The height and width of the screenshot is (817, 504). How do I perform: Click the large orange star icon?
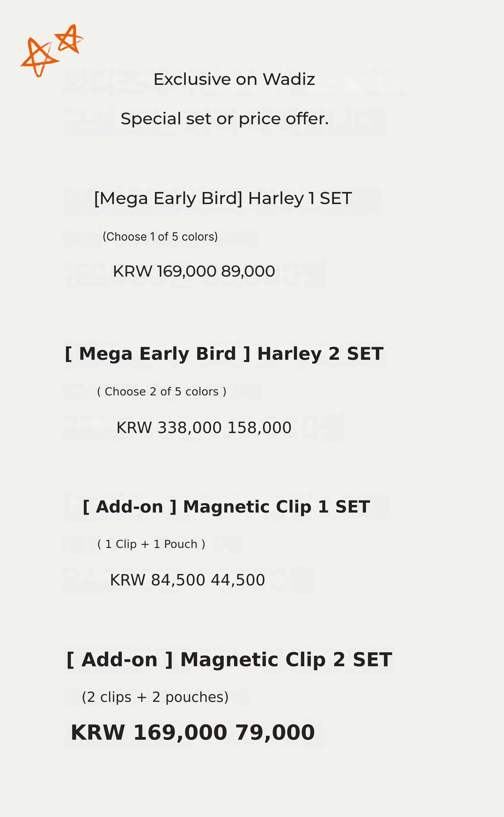coord(39,57)
